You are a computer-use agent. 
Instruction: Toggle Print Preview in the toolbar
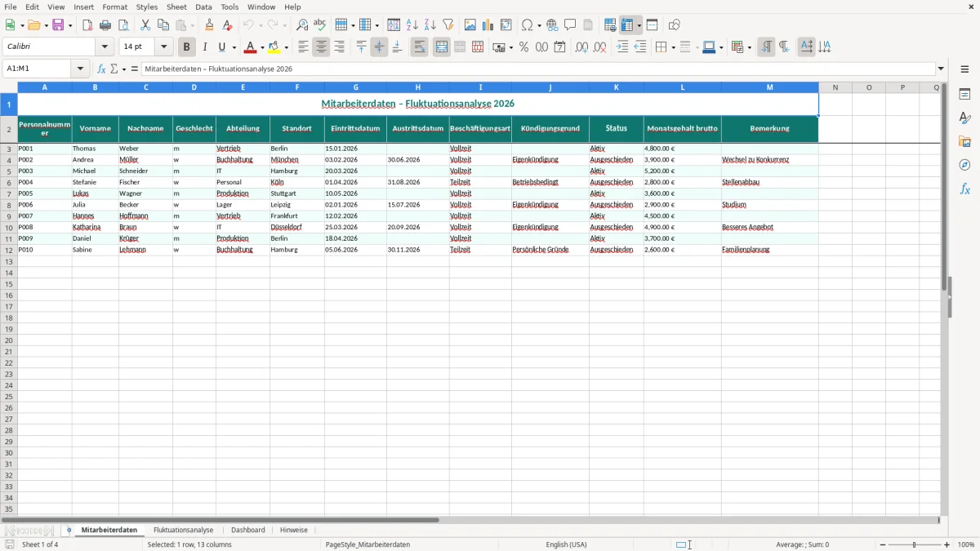click(x=123, y=25)
